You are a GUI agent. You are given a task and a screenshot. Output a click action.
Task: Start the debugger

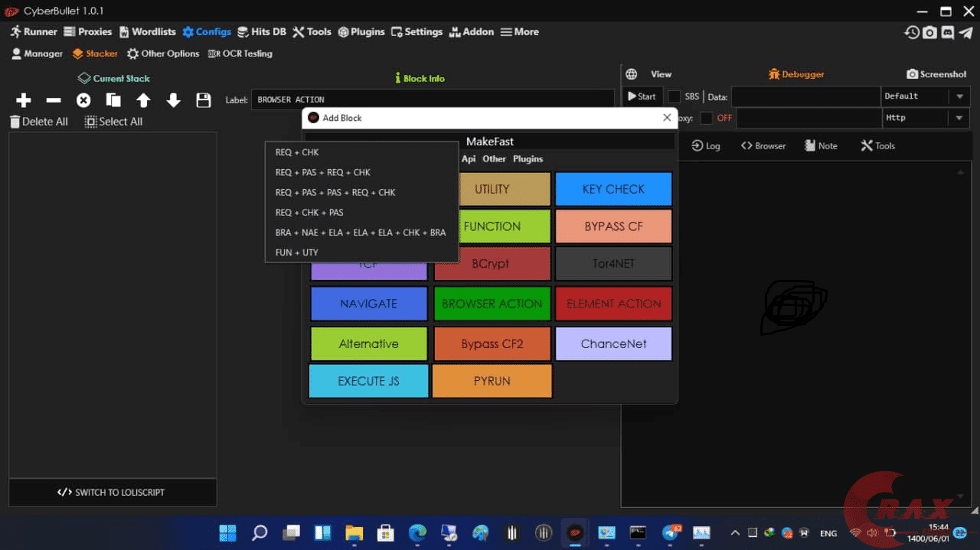(642, 96)
